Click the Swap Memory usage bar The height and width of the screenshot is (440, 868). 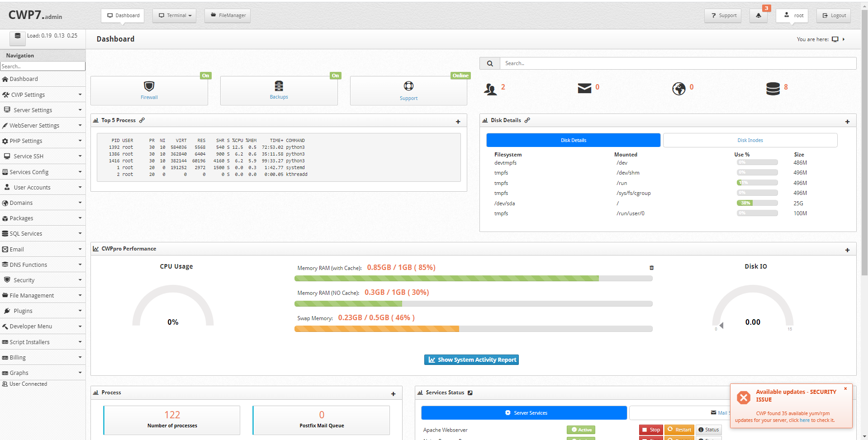[473, 329]
